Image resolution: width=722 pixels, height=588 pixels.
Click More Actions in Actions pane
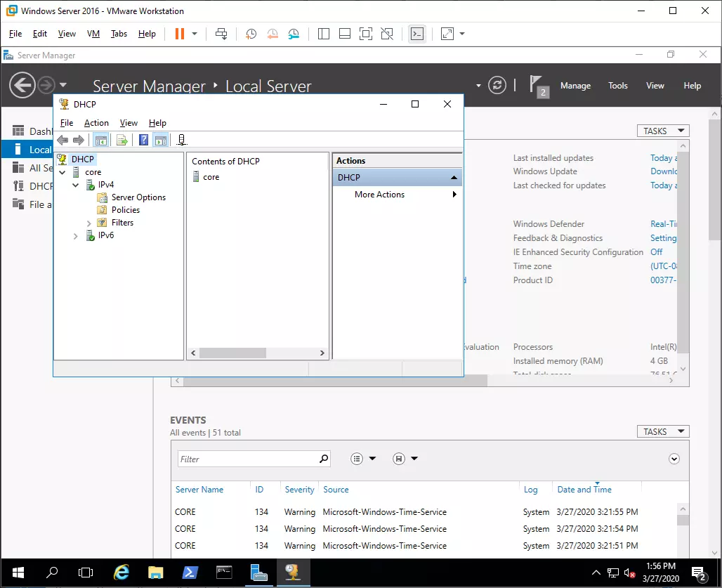click(x=379, y=195)
